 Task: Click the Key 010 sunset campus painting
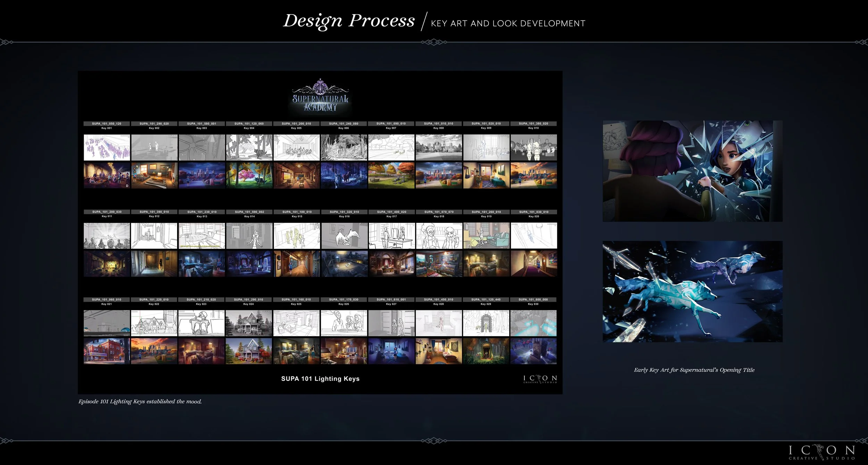tap(534, 176)
